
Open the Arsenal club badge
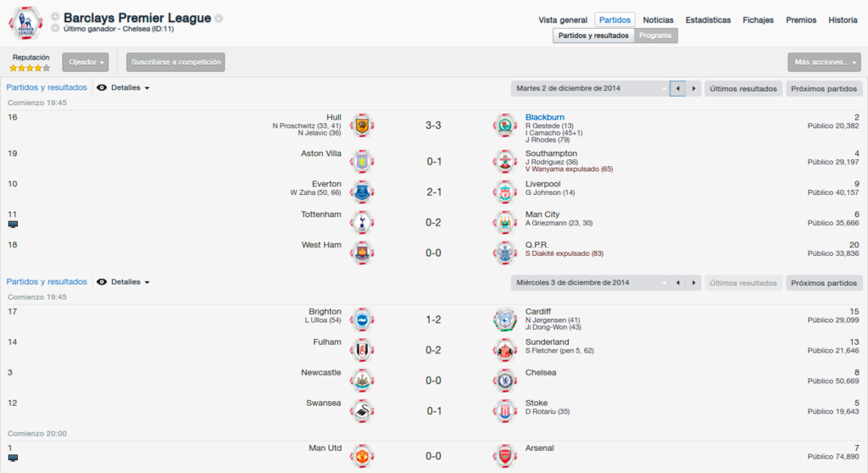click(x=505, y=456)
